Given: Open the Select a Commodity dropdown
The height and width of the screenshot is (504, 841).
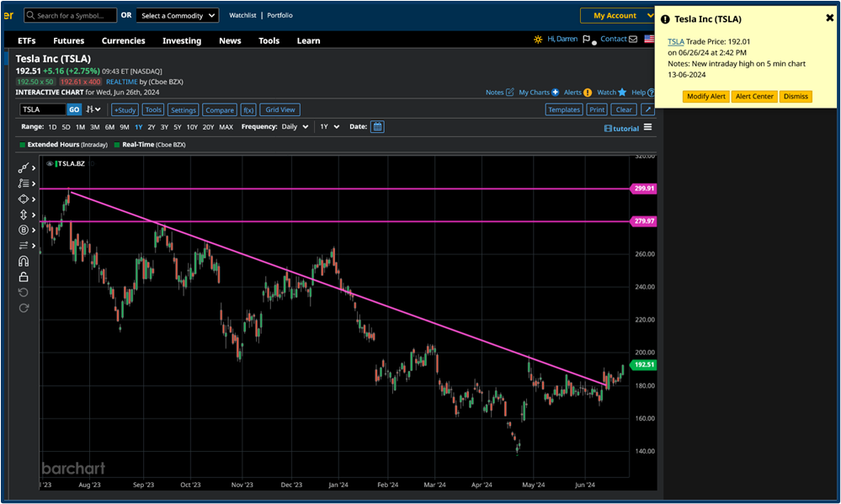Looking at the screenshot, I should (178, 15).
